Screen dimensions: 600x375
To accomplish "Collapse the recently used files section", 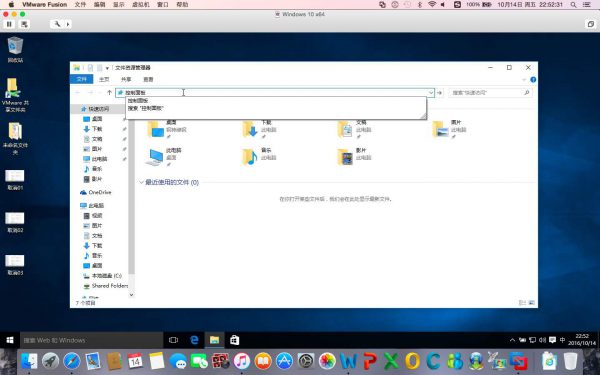I will coord(141,183).
